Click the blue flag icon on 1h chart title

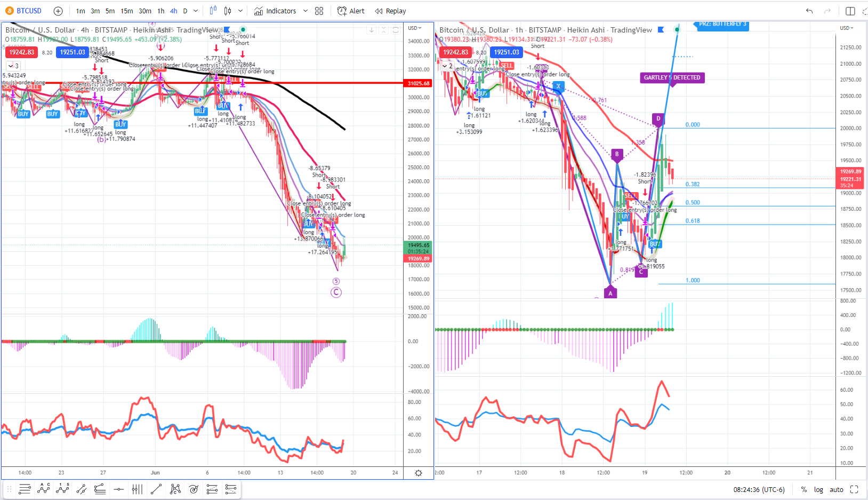[x=661, y=30]
